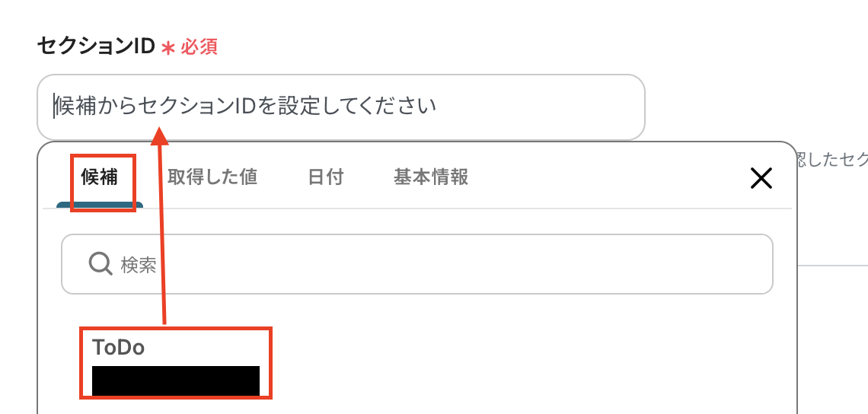Click the blue underline beneath 候補 tab
Viewport: 868px width, 414px height.
[100, 205]
